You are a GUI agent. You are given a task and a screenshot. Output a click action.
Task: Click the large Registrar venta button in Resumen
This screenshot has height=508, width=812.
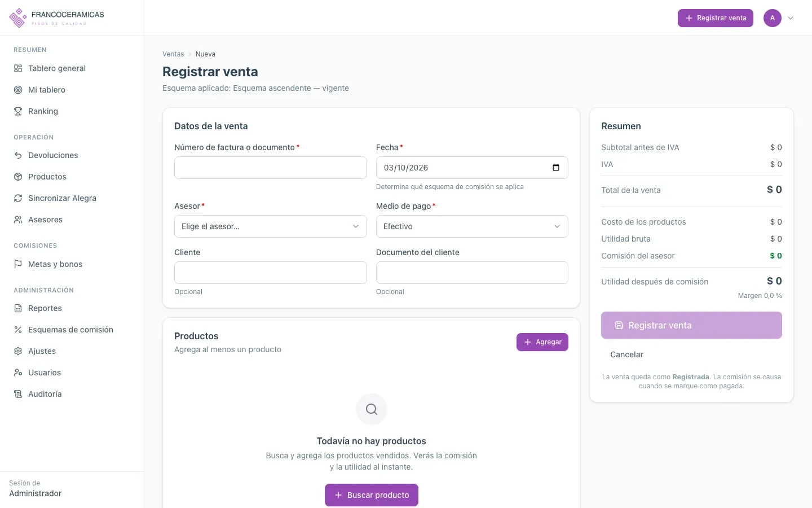point(691,325)
